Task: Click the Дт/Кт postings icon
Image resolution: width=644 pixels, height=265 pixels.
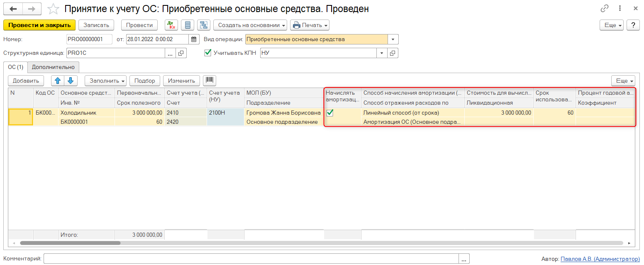Action: pyautogui.click(x=171, y=25)
